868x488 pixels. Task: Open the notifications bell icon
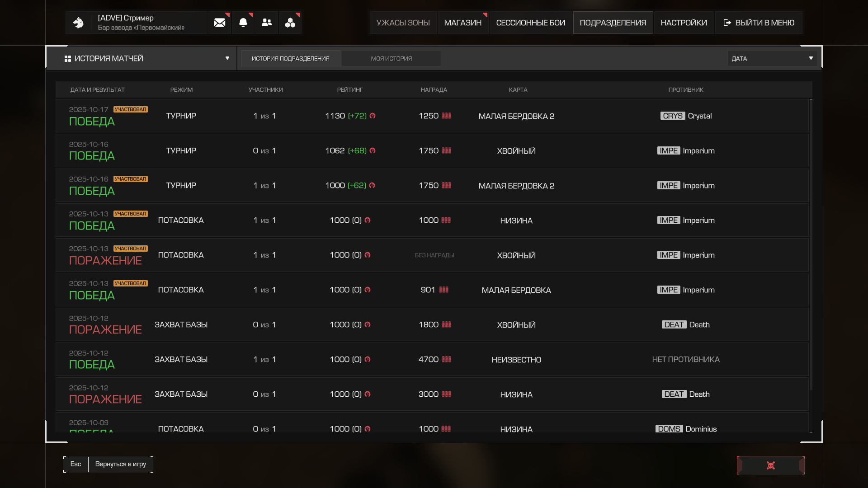[243, 23]
